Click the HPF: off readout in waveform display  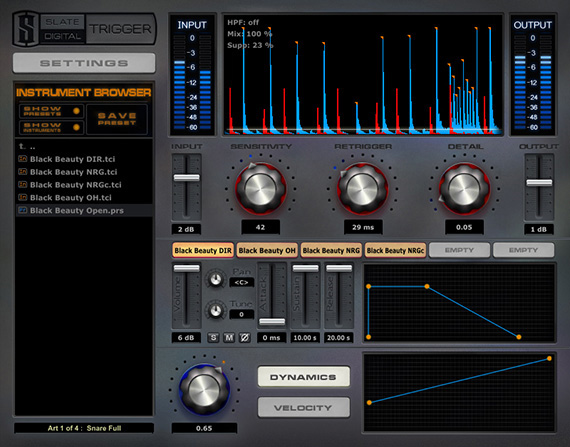coord(243,22)
